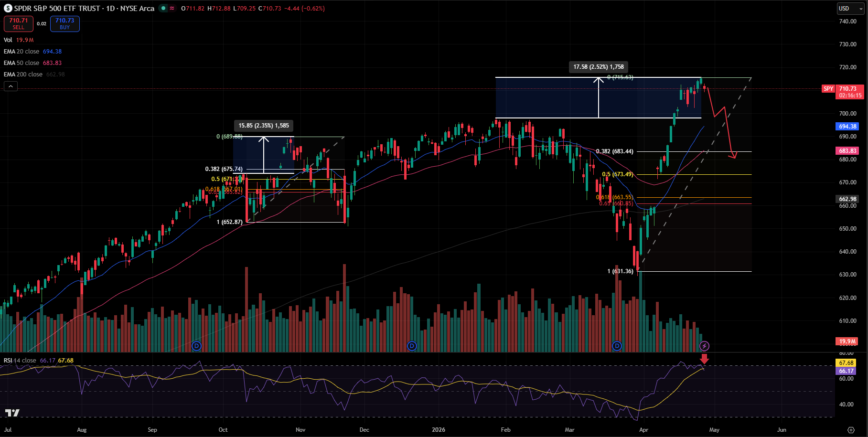This screenshot has width=868, height=437.
Task: Open the SPDR S&P 500 ETF TRUST symbol title
Action: point(84,8)
